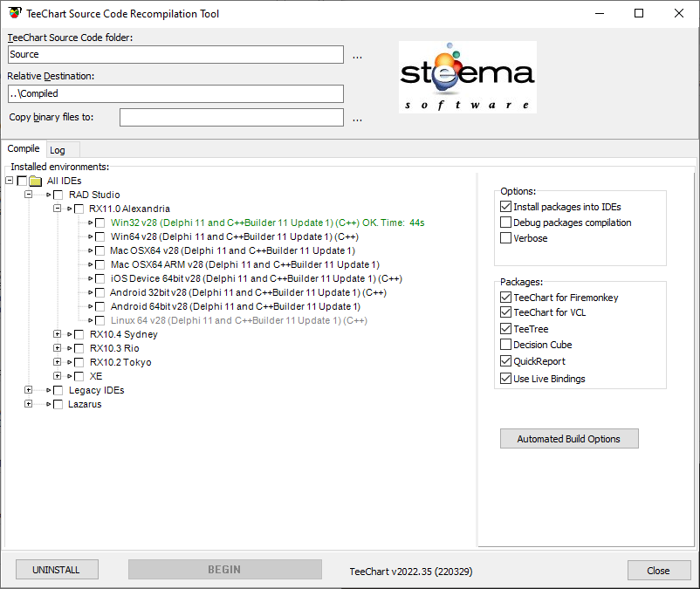This screenshot has height=589, width=700.
Task: Click the All IDEs folder icon
Action: click(x=35, y=181)
